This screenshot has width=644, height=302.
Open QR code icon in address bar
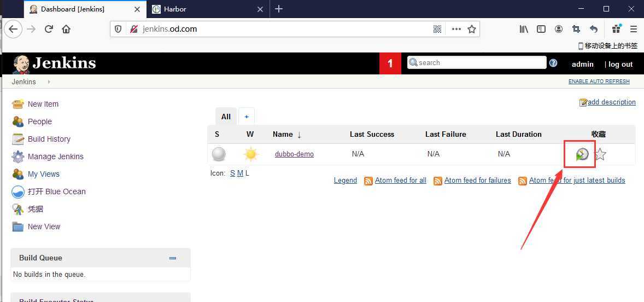(437, 29)
